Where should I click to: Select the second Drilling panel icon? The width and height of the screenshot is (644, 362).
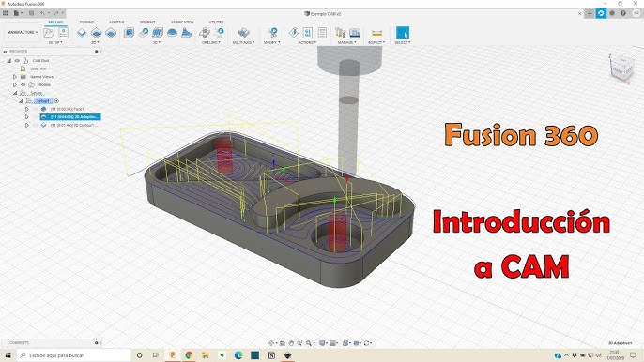point(220,33)
